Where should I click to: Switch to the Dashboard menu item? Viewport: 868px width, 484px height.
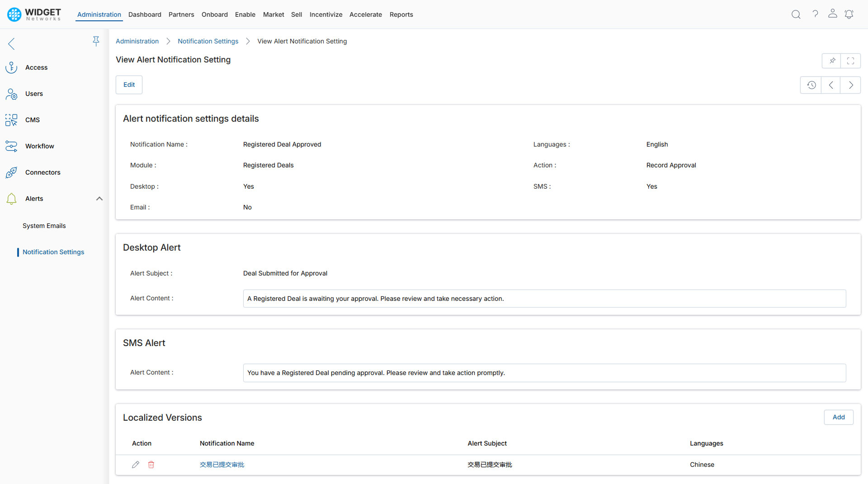[145, 14]
